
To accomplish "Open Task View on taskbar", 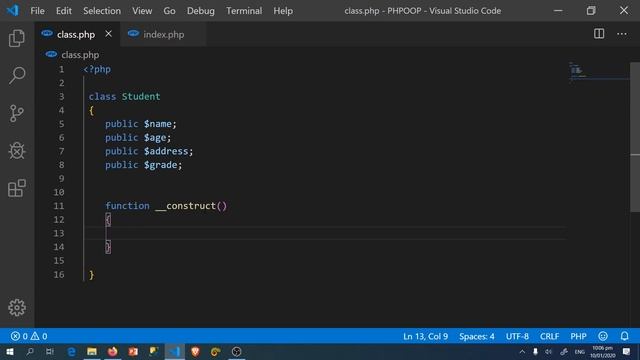I will pos(50,351).
